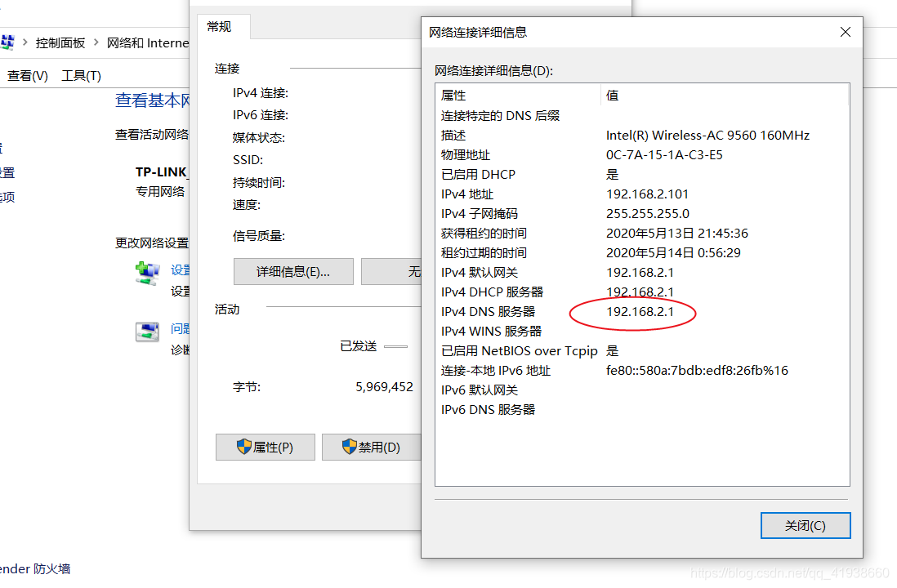Select the 物理地址 row 0C-7A-15-1A-C3-E5
This screenshot has height=588, width=897.
(642, 155)
